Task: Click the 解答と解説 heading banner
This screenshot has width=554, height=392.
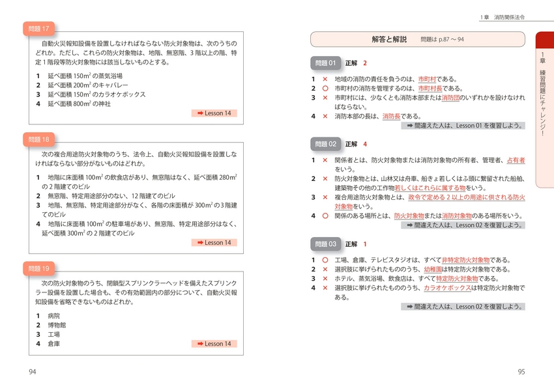Action: tap(418, 39)
